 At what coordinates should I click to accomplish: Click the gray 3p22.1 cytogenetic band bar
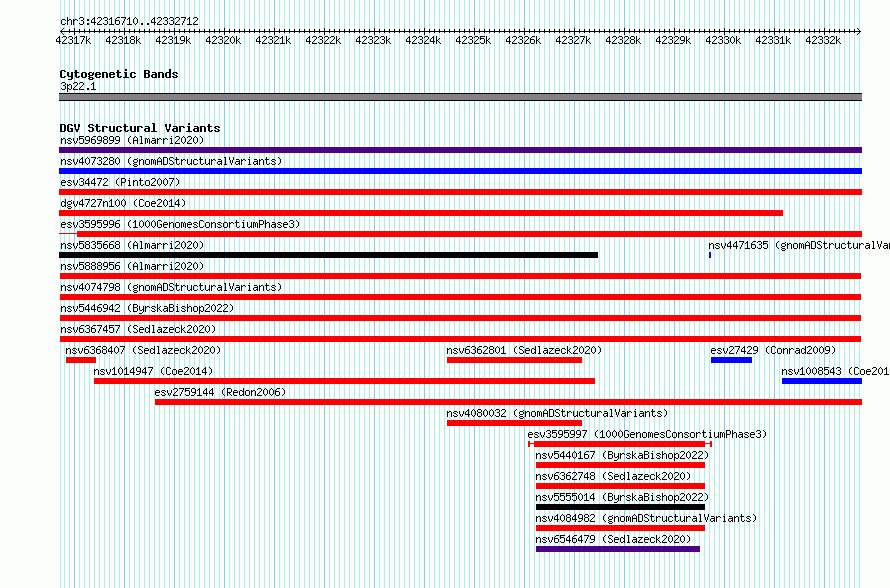[x=460, y=97]
